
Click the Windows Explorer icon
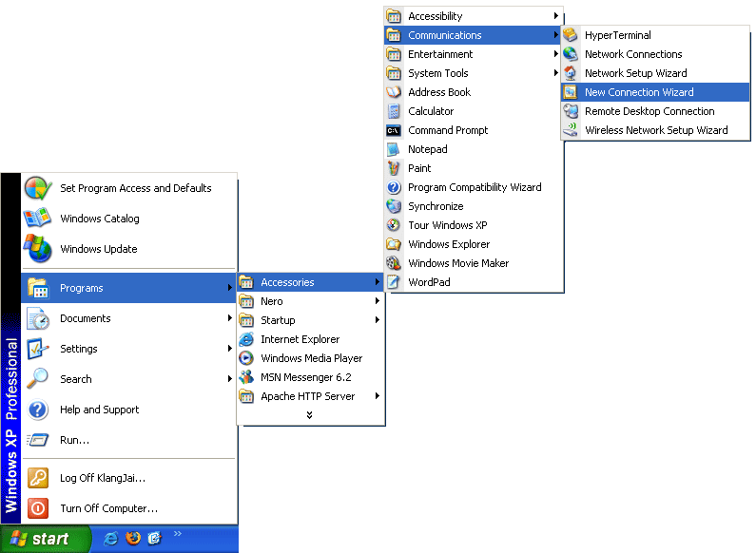[394, 244]
